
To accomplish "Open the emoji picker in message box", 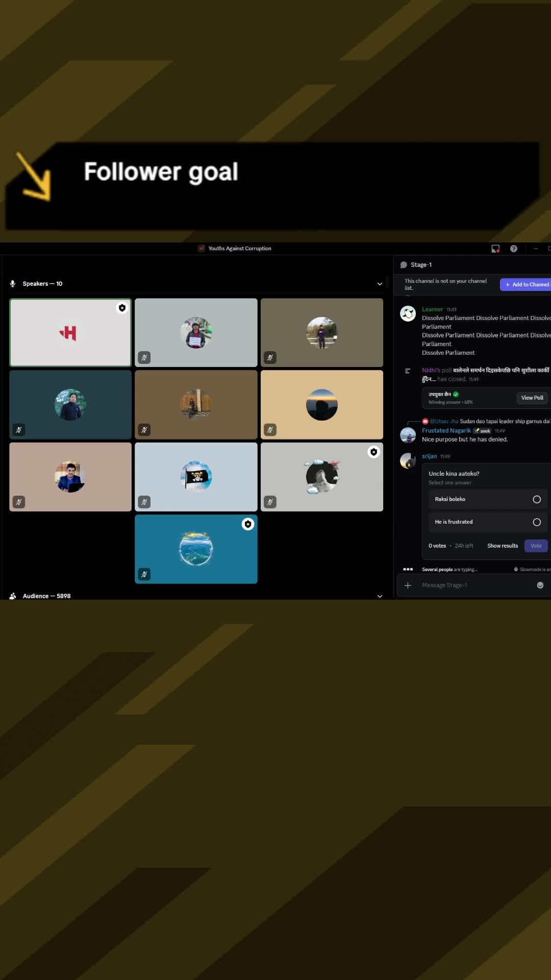I will coord(540,585).
